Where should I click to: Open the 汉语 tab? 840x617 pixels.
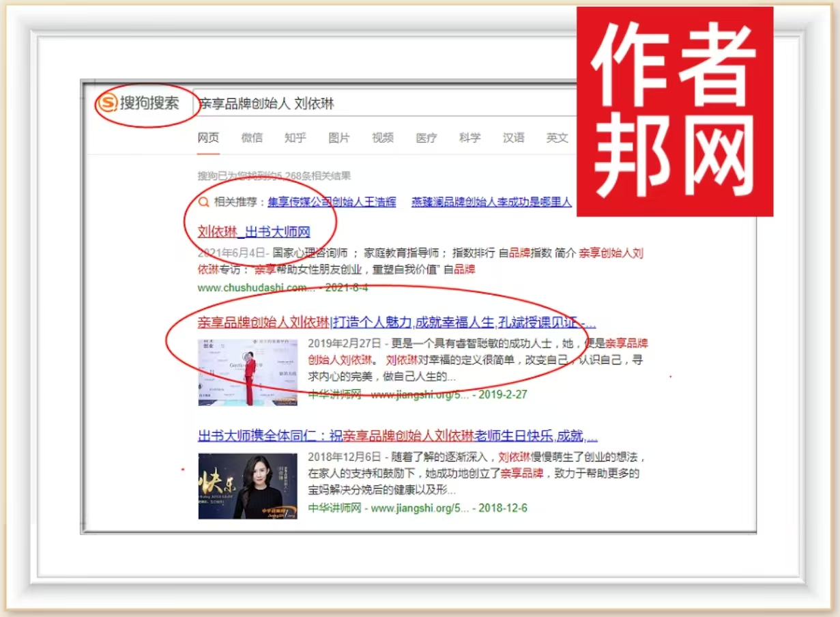(514, 138)
